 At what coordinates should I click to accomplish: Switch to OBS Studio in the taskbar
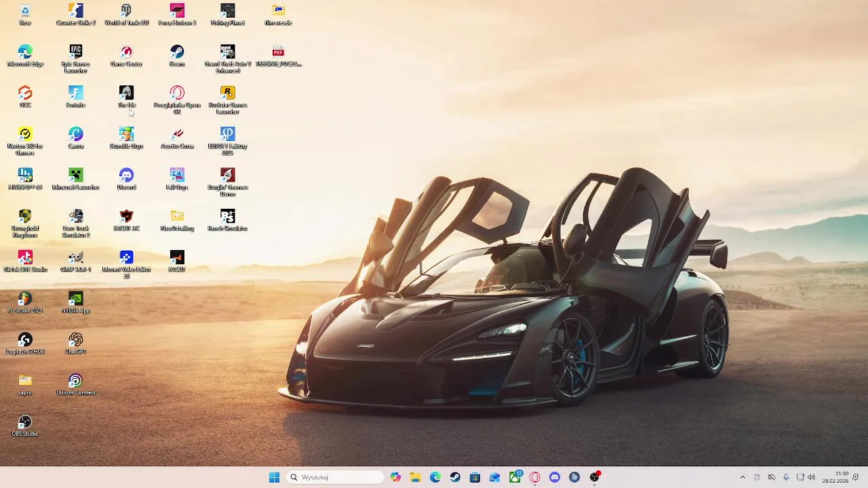point(595,477)
